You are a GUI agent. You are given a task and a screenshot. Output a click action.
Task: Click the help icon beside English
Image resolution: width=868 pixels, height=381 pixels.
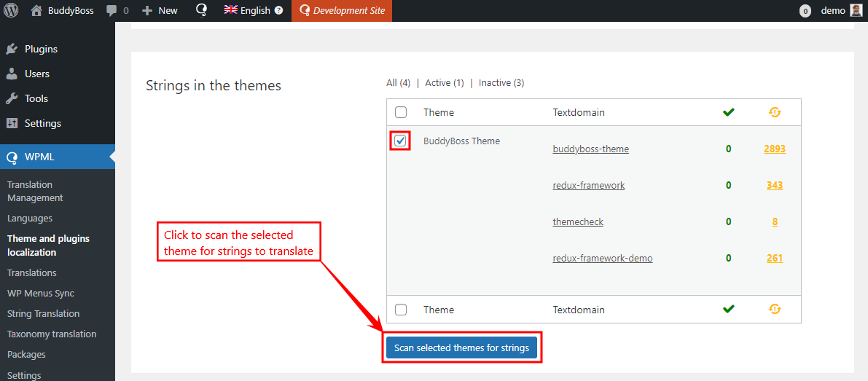(278, 11)
